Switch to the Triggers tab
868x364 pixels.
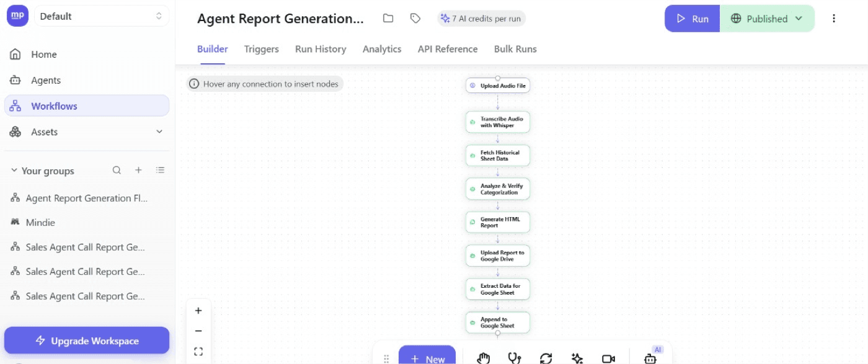[x=262, y=49]
